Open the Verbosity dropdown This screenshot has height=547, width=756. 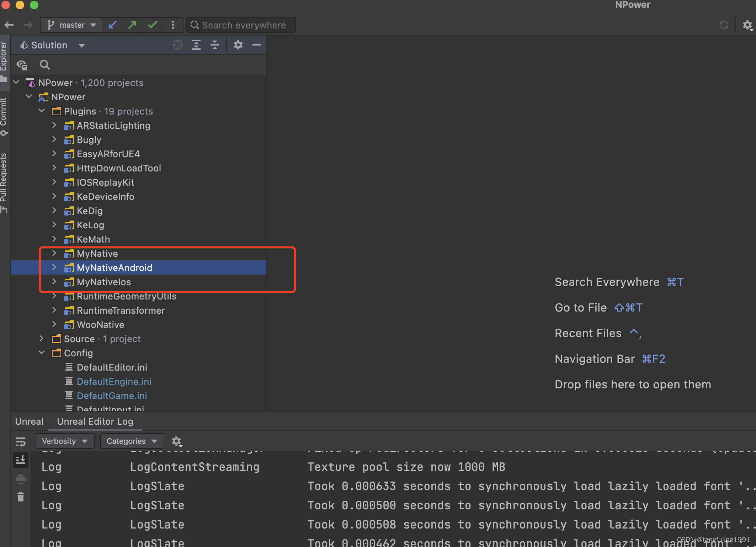[x=65, y=441]
